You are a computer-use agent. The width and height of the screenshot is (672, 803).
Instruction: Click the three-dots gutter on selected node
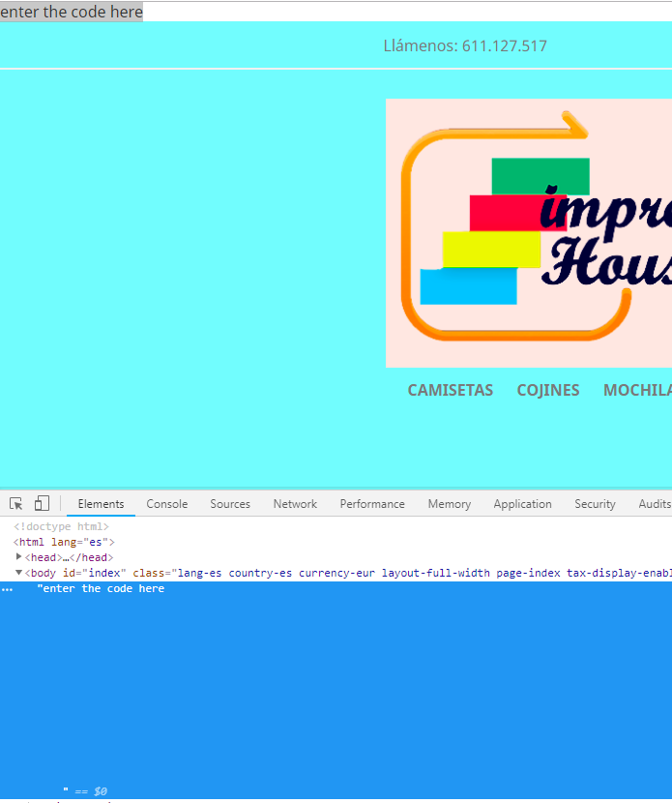(x=7, y=589)
